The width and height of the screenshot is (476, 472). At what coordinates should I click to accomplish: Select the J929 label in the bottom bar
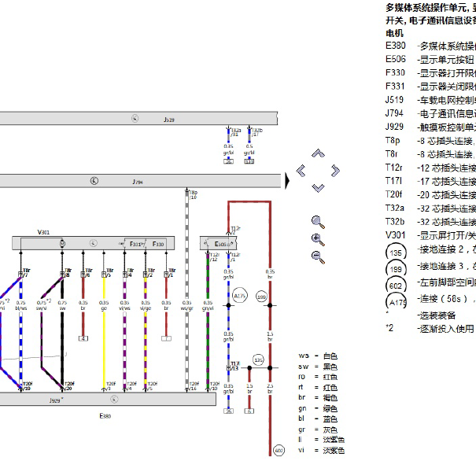point(57,400)
